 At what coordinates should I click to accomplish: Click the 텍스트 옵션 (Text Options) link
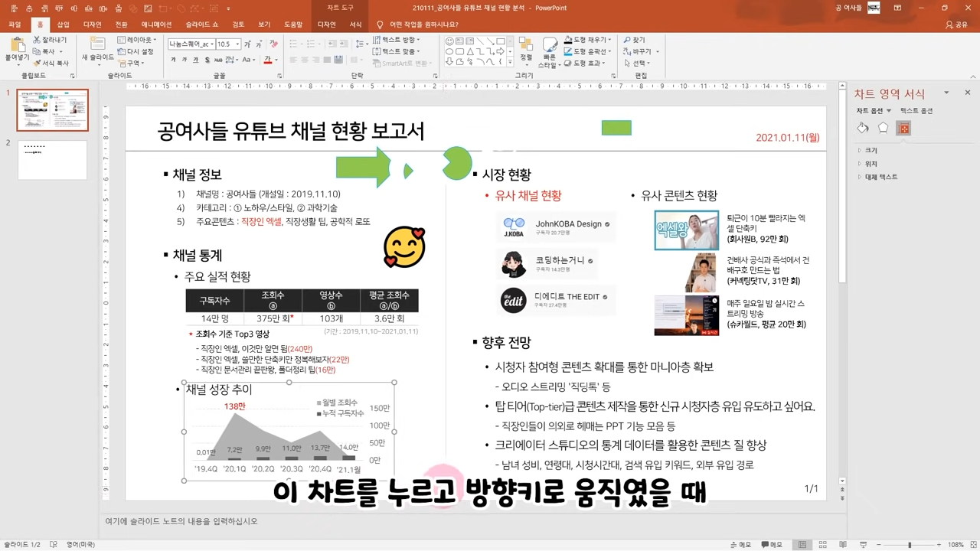tap(916, 111)
